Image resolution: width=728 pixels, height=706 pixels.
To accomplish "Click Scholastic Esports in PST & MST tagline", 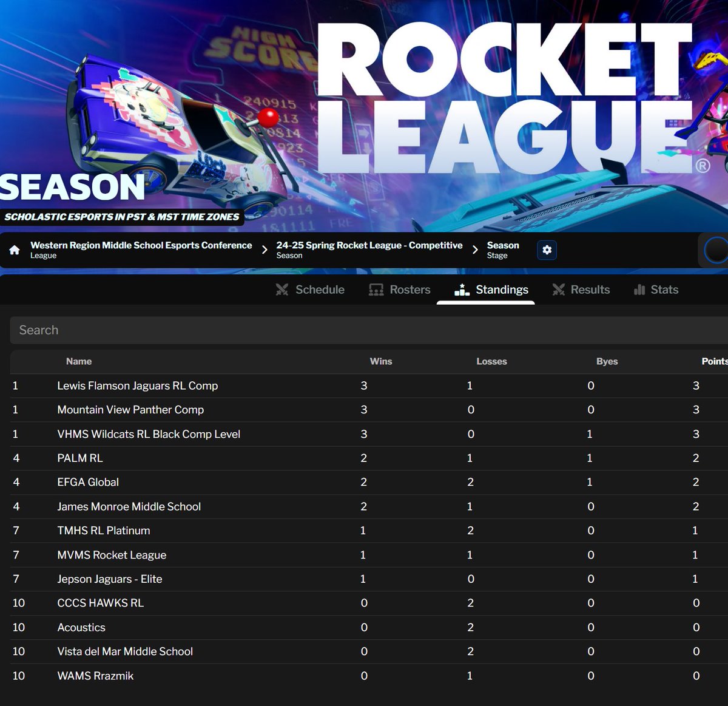I will 122,217.
